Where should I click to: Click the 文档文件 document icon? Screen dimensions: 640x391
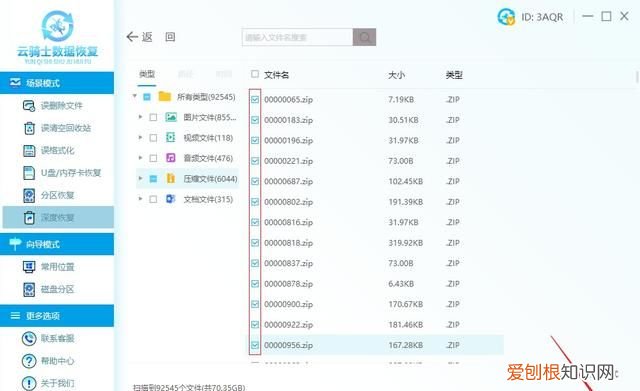(x=171, y=199)
